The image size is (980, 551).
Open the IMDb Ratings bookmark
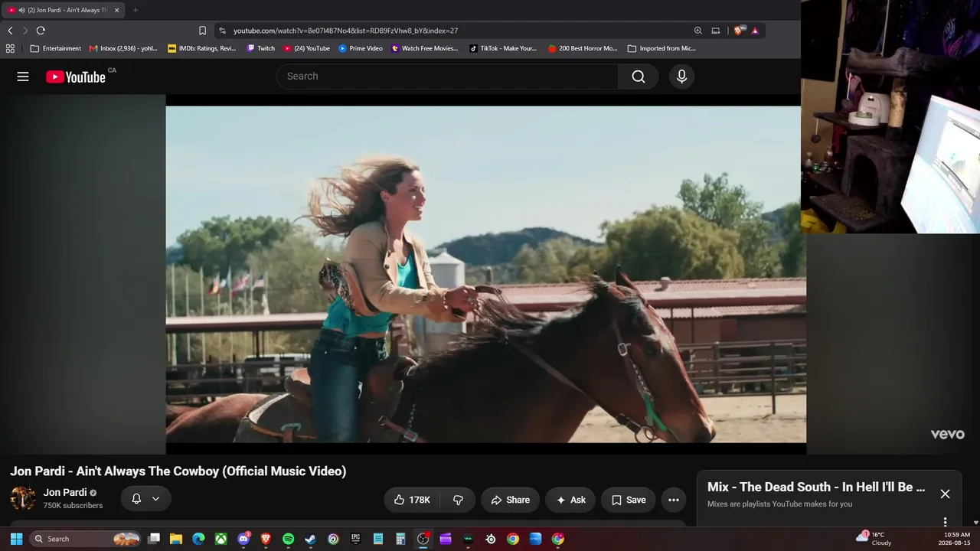[x=202, y=48]
